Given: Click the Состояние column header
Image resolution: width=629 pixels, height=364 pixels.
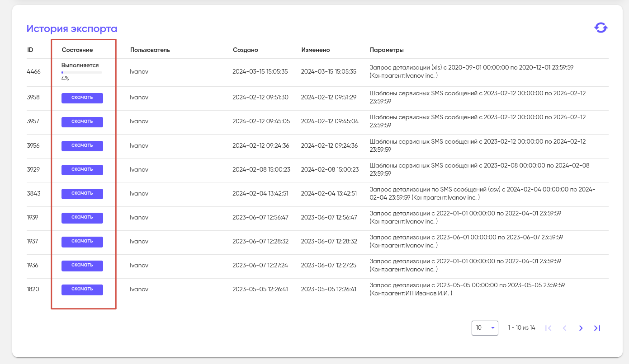Looking at the screenshot, I should (77, 50).
